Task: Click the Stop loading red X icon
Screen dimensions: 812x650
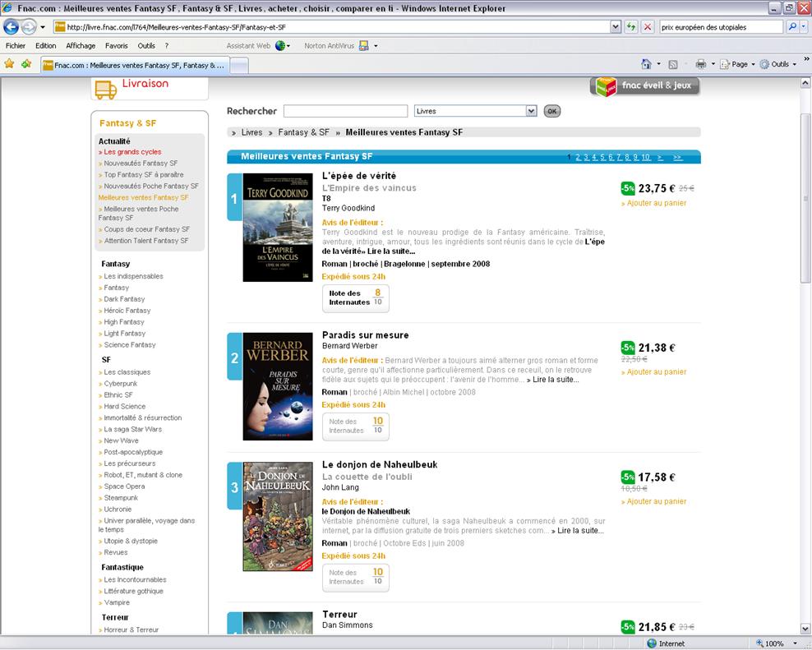Action: 648,27
